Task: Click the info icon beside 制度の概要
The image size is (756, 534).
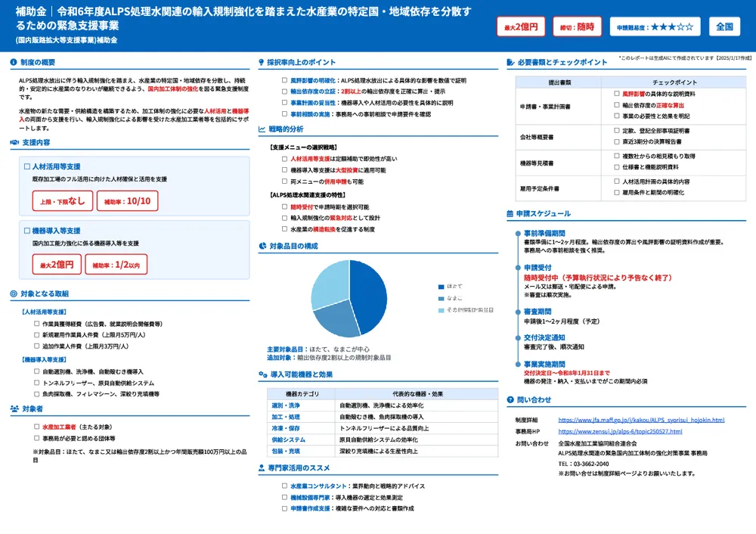Action: click(14, 62)
